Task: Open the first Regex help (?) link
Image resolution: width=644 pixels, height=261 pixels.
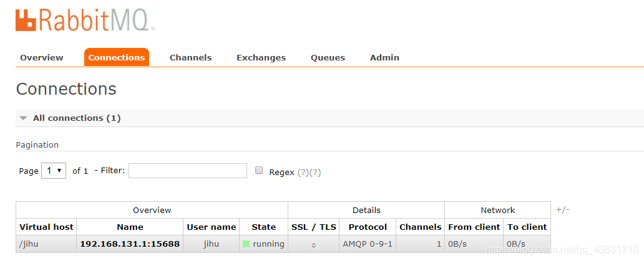Action: (x=303, y=173)
